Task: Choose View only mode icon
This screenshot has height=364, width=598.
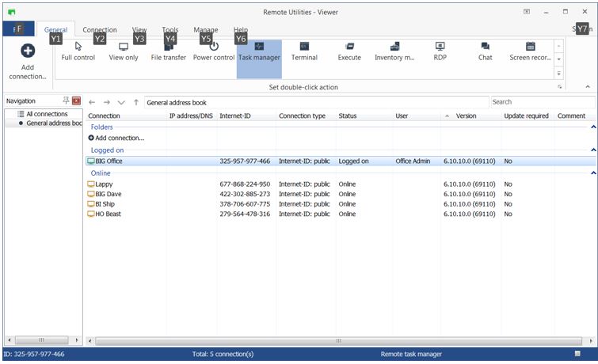Action: pyautogui.click(x=123, y=51)
